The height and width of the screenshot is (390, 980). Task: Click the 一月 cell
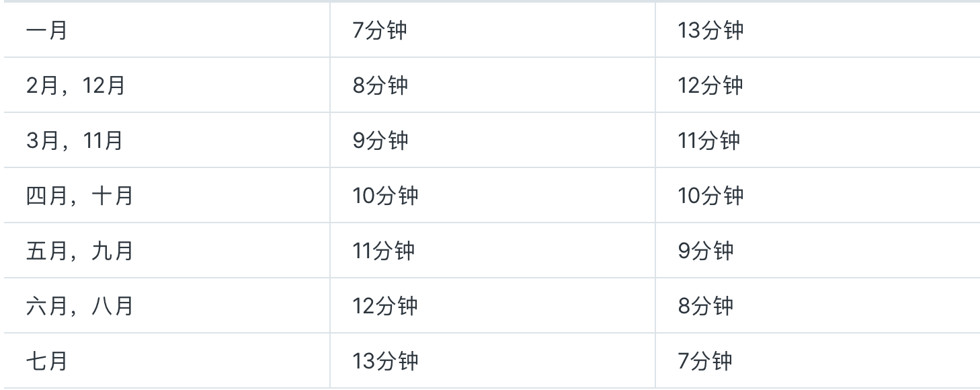pyautogui.click(x=47, y=31)
